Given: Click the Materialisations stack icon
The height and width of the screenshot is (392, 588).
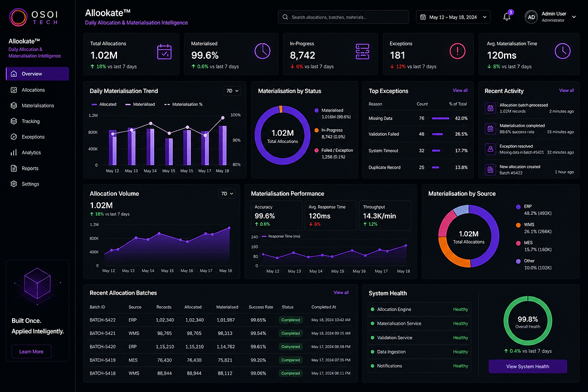Looking at the screenshot, I should pyautogui.click(x=14, y=106).
